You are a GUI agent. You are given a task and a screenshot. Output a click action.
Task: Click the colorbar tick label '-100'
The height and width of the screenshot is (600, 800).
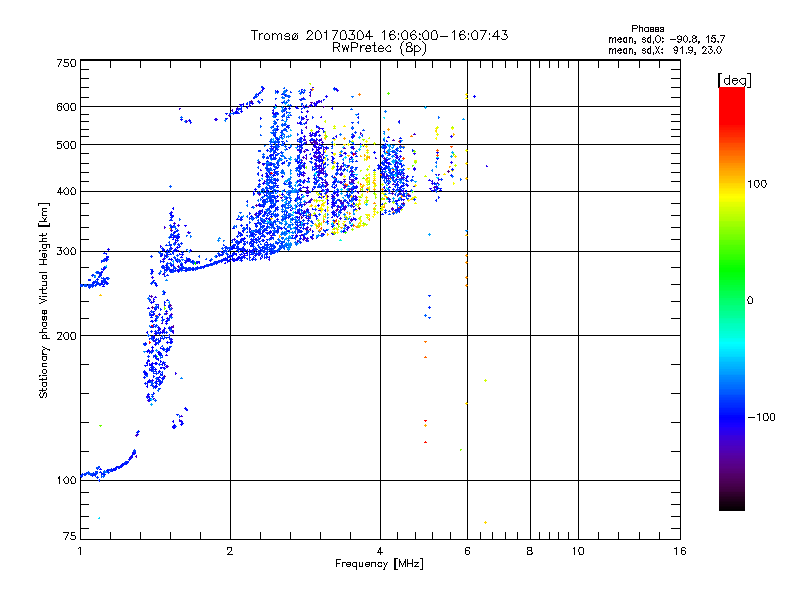point(762,417)
